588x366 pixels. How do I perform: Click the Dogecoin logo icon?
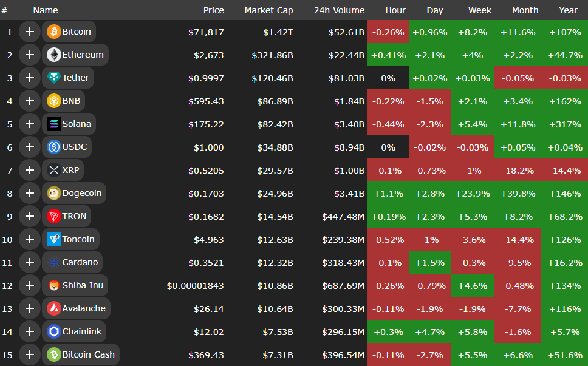point(54,193)
